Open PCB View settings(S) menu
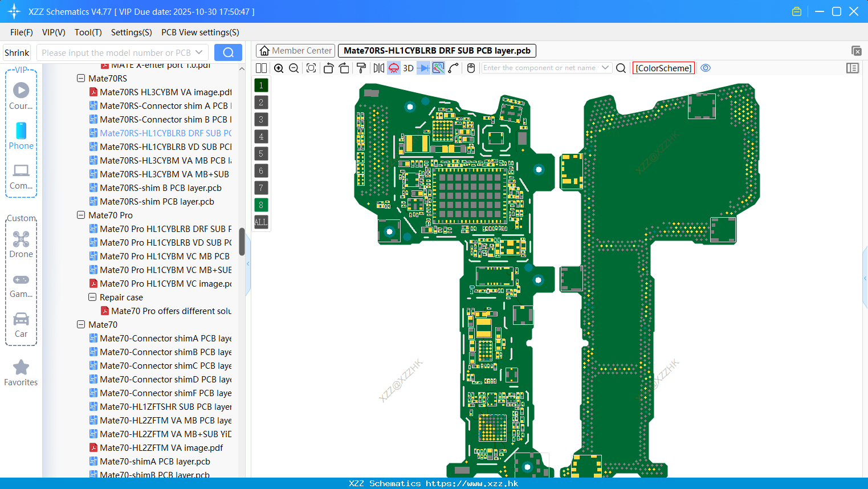The height and width of the screenshot is (489, 868). pos(201,32)
